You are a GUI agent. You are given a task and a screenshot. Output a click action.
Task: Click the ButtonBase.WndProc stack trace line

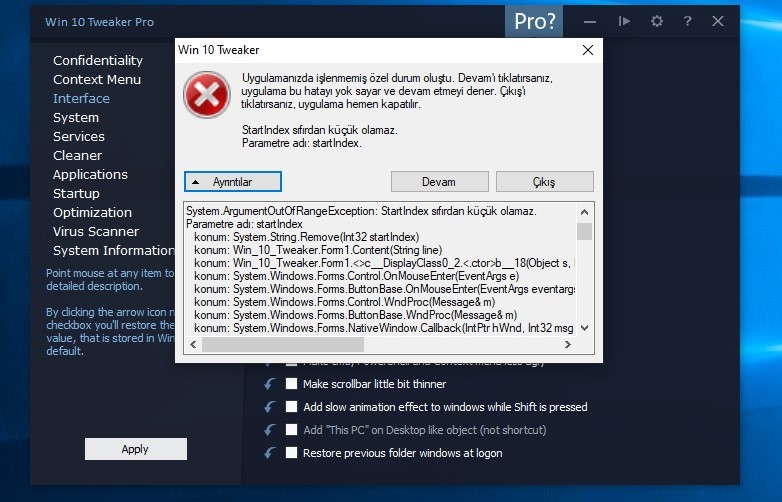pos(356,315)
